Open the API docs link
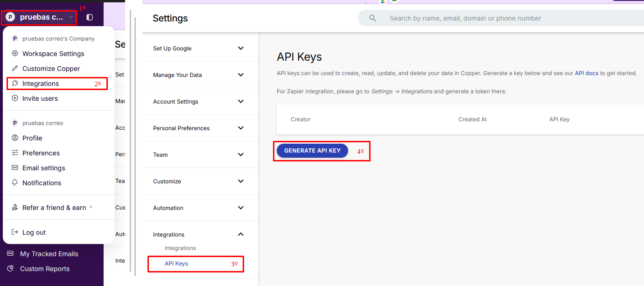Screen dimensions: 644x286 [x=587, y=73]
